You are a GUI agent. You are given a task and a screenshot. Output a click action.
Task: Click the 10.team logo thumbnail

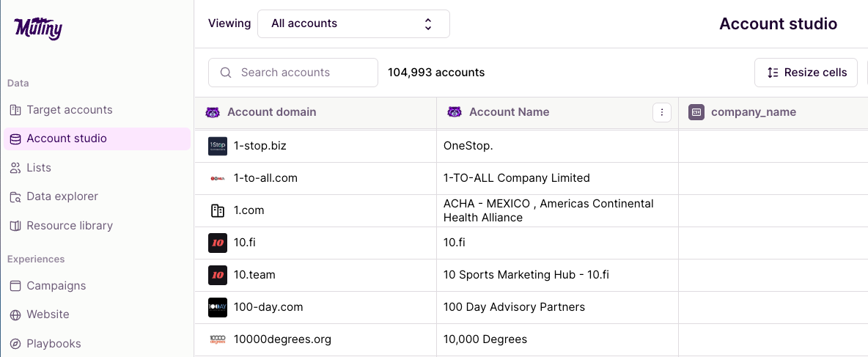pos(218,275)
